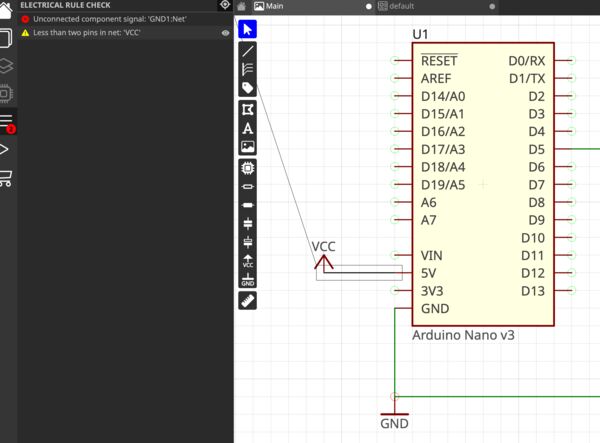
Task: Click the home icon beside Main tab
Action: click(241, 6)
